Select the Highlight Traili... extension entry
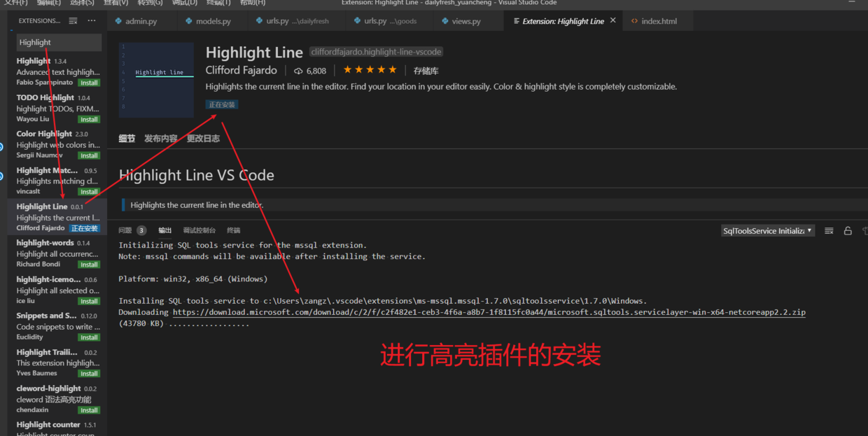Viewport: 868px width, 436px height. pos(59,363)
